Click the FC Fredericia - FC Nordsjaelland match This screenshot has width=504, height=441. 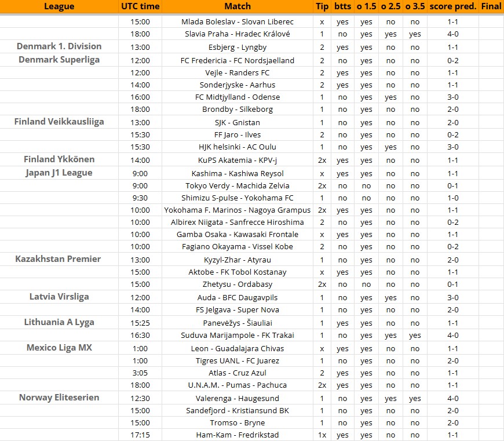[x=238, y=61]
